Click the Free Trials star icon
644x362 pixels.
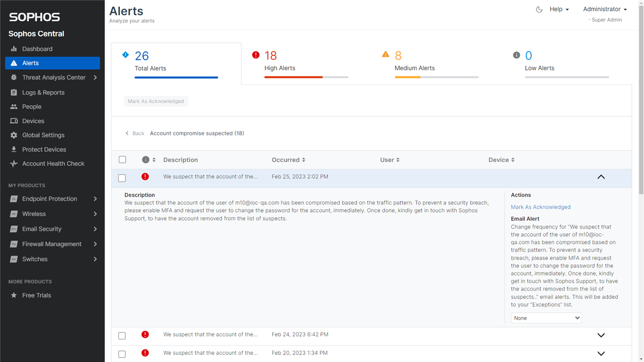pos(14,295)
